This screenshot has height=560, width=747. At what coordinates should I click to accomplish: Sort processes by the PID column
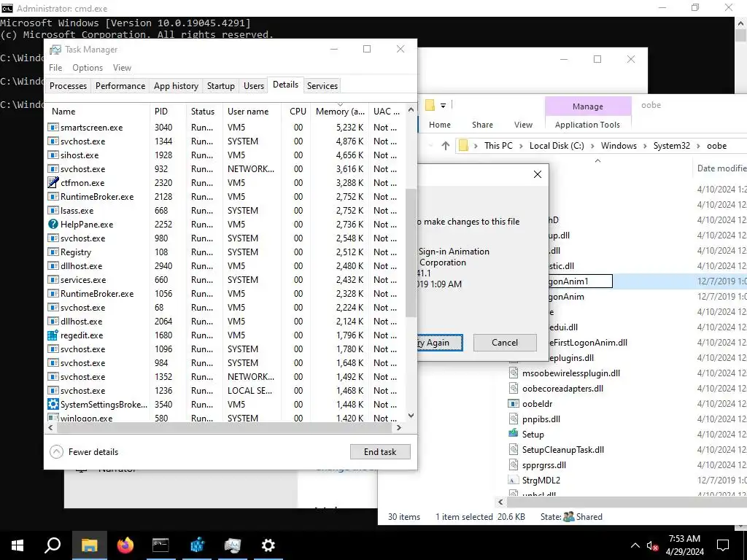coord(168,112)
